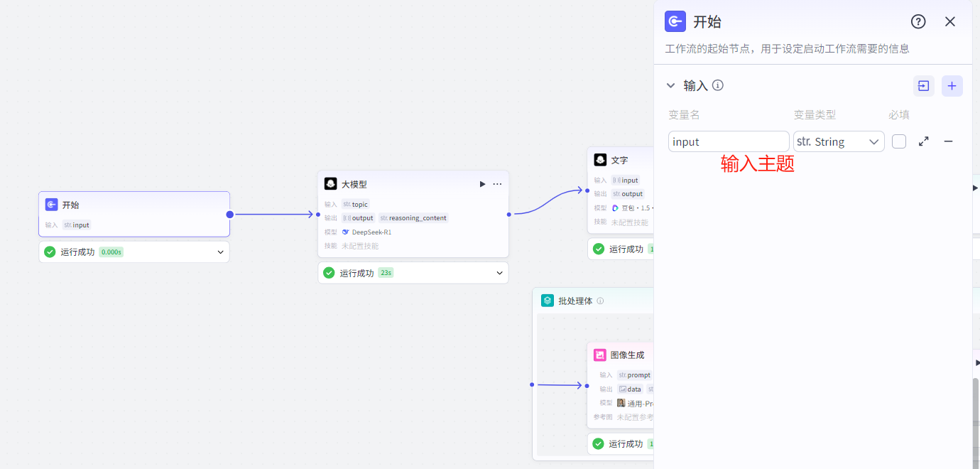Click the help question mark icon
This screenshot has height=469, width=980.
(x=918, y=21)
